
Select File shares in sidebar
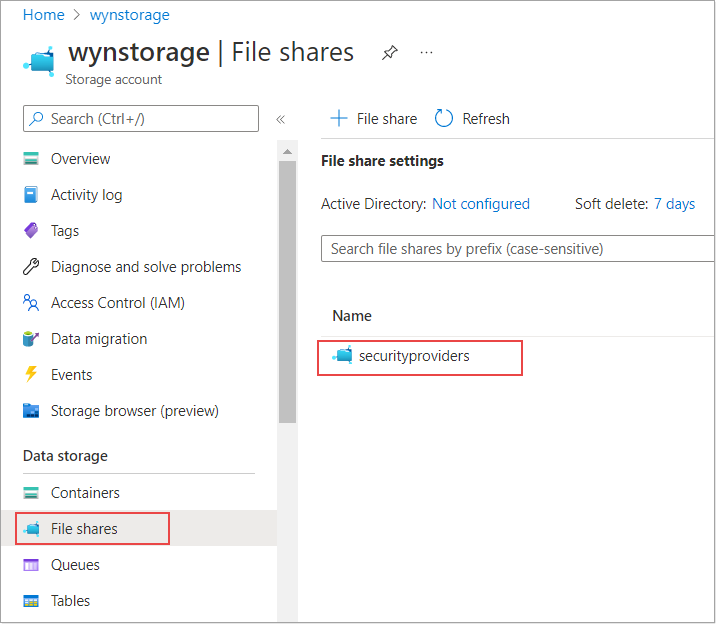[x=84, y=529]
